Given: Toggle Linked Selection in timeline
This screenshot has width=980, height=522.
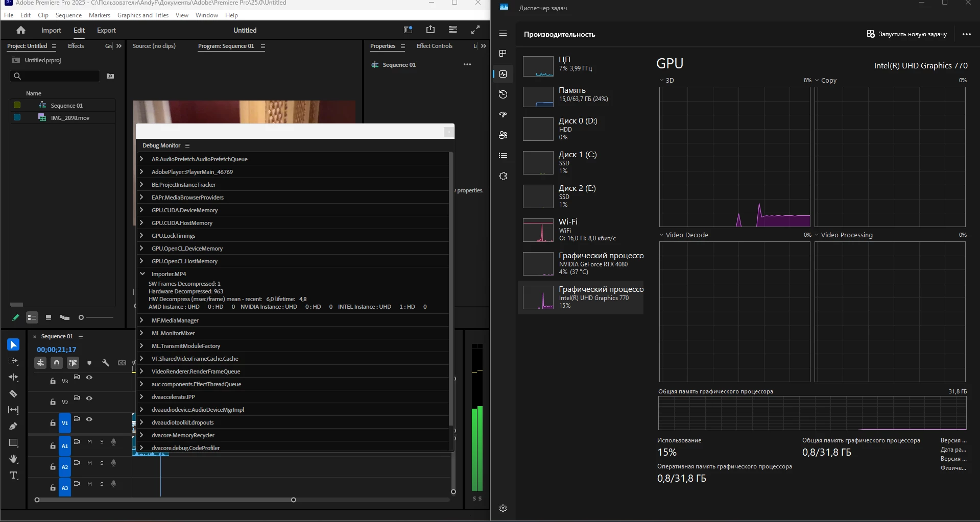Looking at the screenshot, I should point(73,363).
